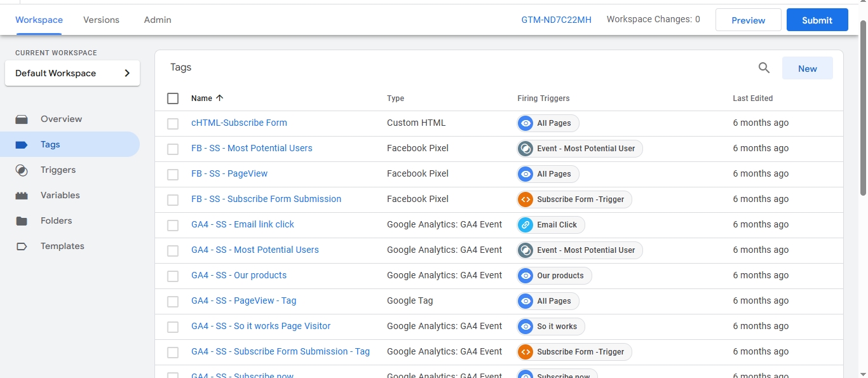Screen dimensions: 868x378
Task: Click the Overview briefcase icon in sidebar
Action: click(x=22, y=119)
